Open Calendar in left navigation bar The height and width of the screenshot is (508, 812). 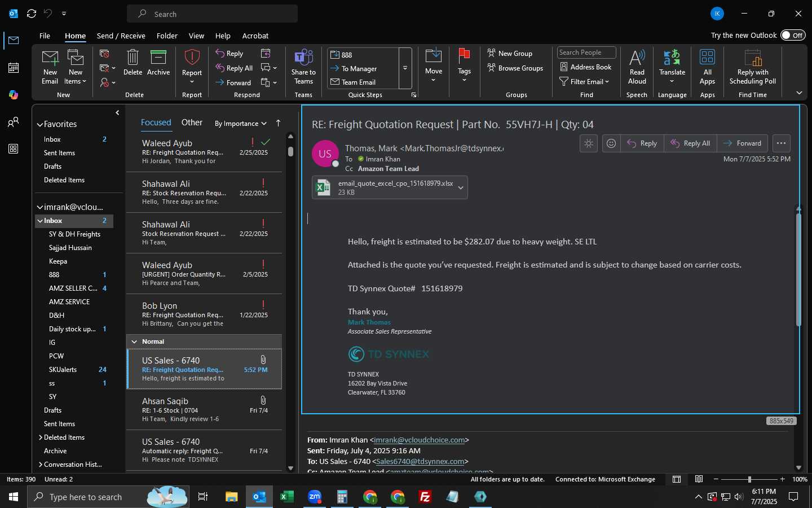pos(14,68)
